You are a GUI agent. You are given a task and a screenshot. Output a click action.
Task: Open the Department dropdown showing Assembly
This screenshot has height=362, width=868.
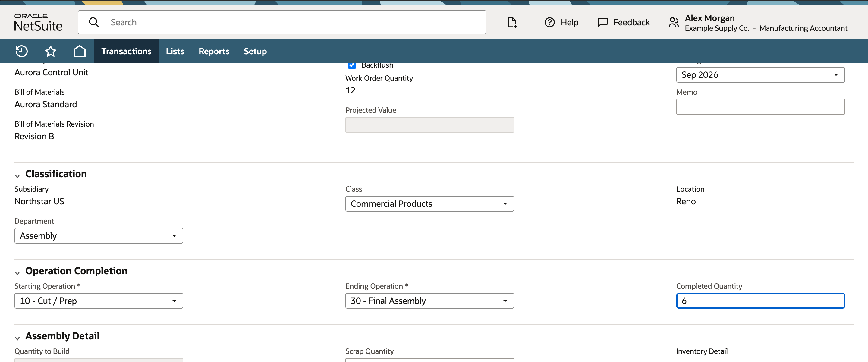(x=99, y=236)
